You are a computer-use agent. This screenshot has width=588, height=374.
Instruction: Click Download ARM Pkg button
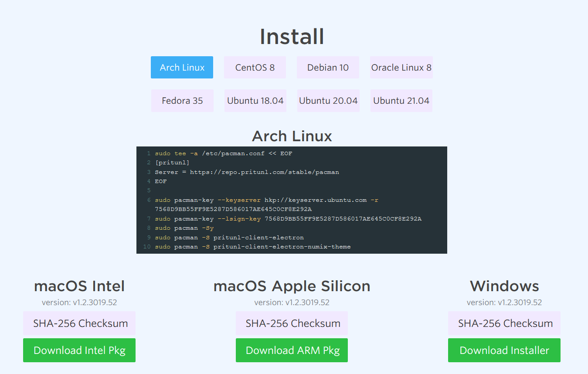click(292, 350)
